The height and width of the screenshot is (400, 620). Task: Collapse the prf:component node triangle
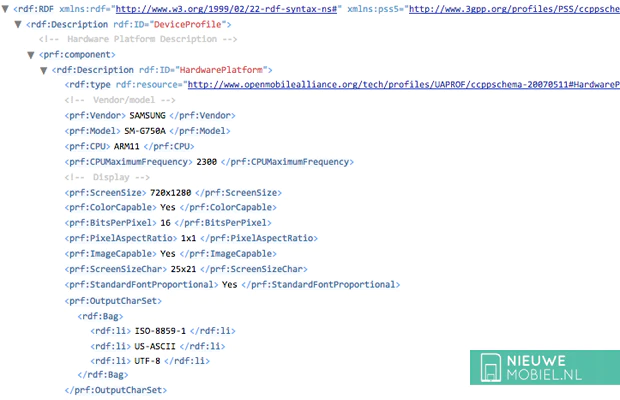[x=30, y=55]
